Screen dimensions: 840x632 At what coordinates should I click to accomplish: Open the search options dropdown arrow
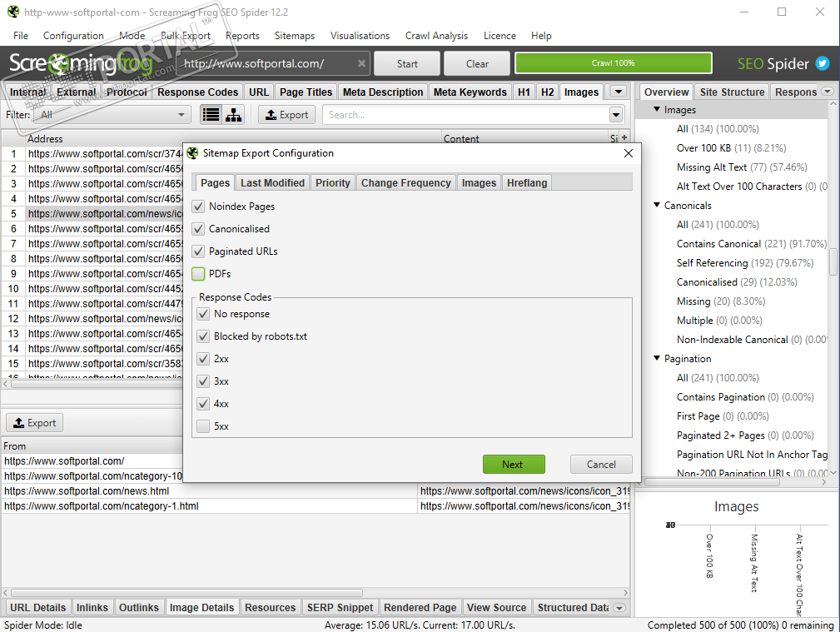point(616,115)
